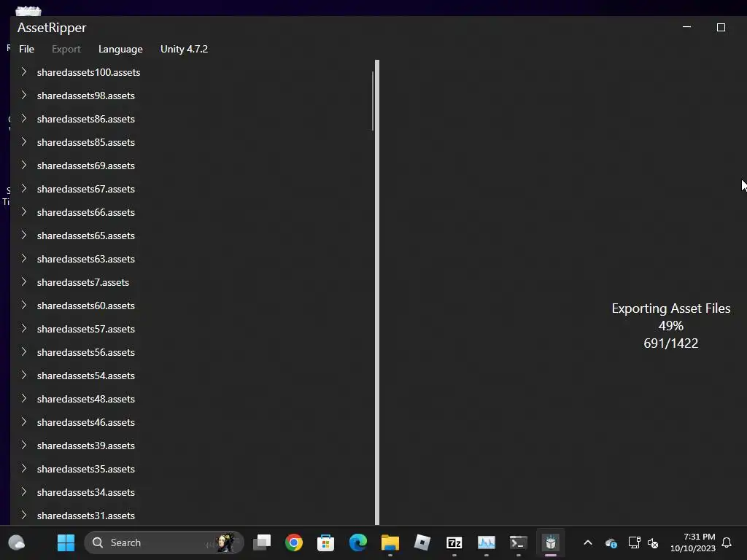Expand sharedassets65.assets chevron
Screen dimensions: 747x560
coord(24,236)
